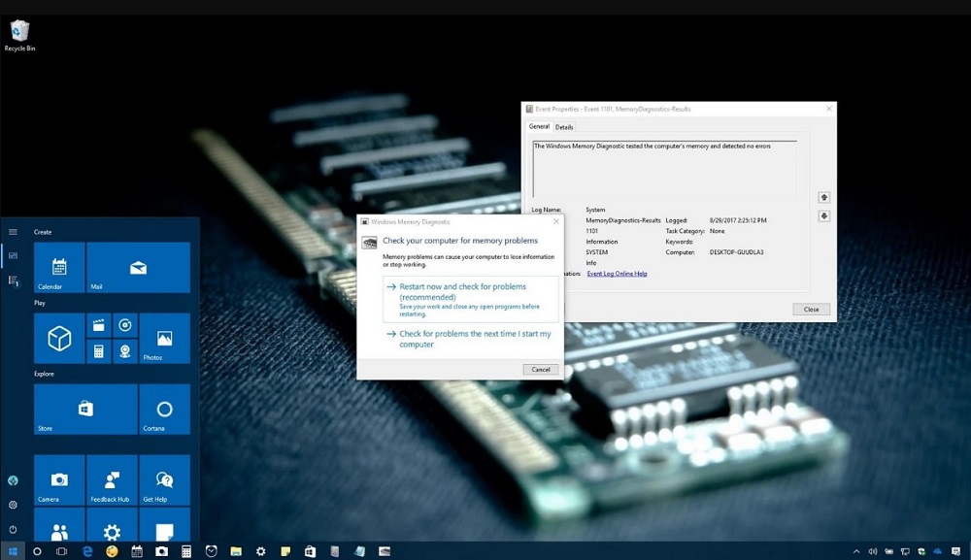
Task: Go to next event with down arrow
Action: tap(823, 216)
